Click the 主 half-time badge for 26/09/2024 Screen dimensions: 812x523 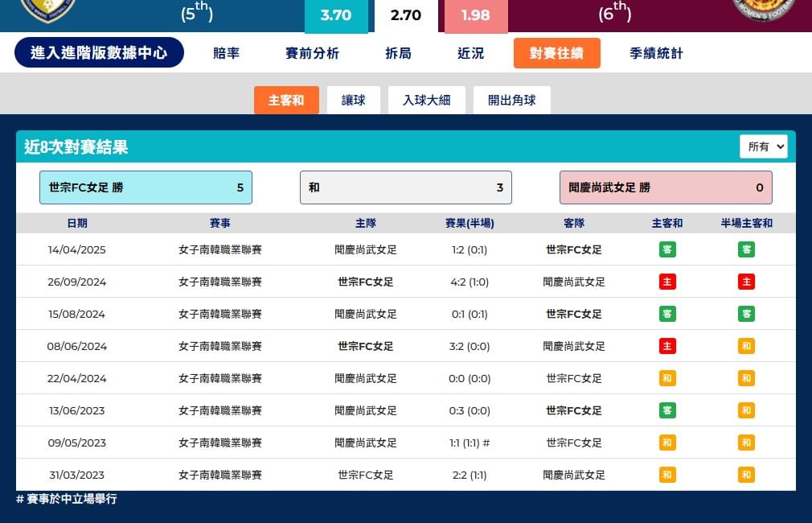(x=746, y=282)
